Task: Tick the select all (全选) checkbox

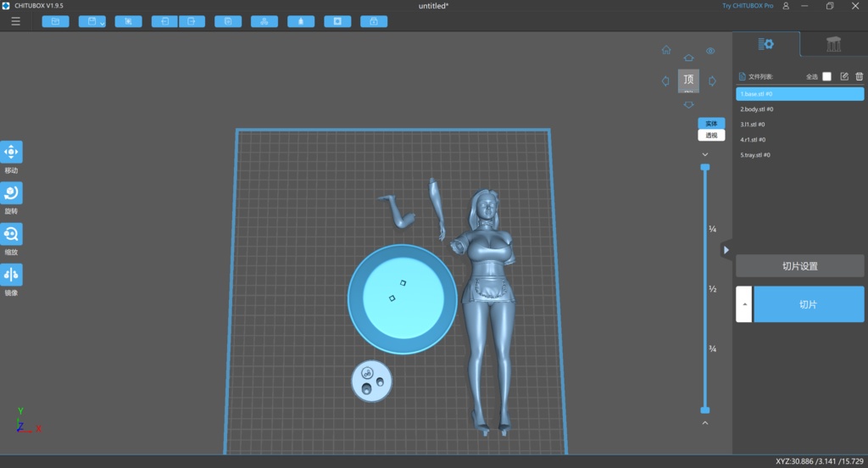Action: tap(826, 76)
